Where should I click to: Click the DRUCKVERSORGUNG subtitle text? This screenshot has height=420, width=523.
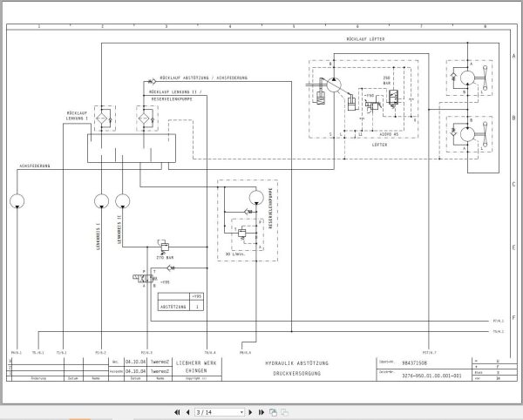(296, 374)
